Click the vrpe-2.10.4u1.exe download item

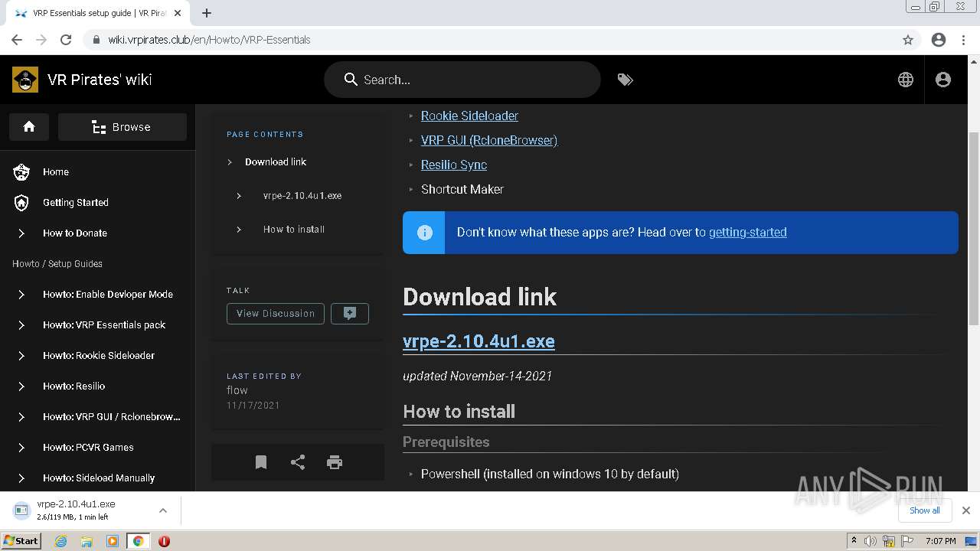tap(77, 510)
